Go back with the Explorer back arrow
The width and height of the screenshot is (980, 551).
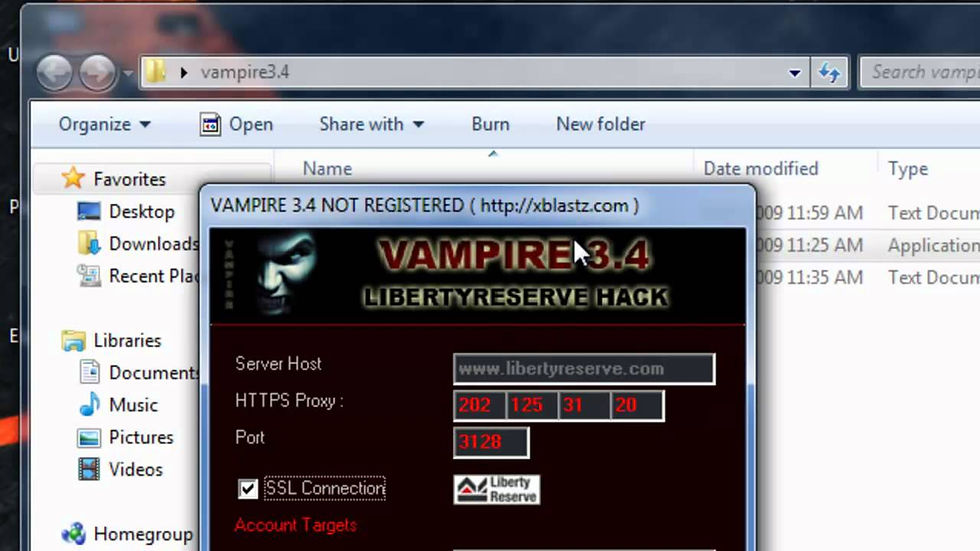tap(54, 72)
